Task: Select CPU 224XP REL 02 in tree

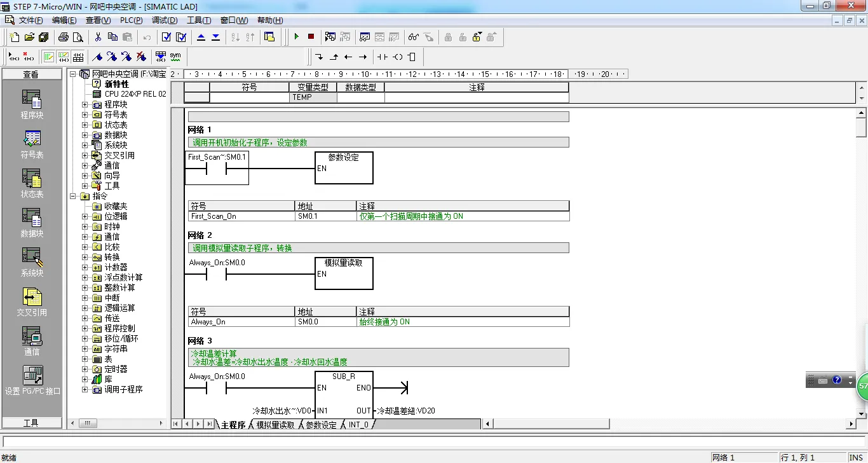Action: [135, 94]
